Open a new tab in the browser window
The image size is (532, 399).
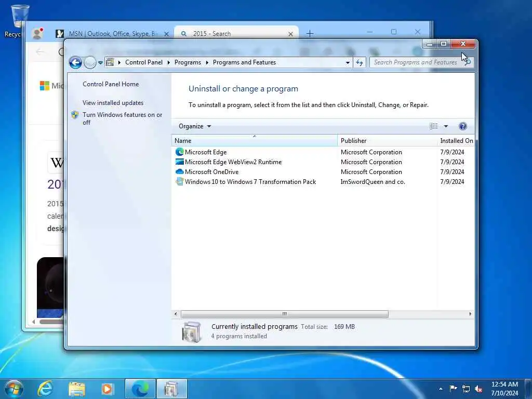(x=310, y=34)
